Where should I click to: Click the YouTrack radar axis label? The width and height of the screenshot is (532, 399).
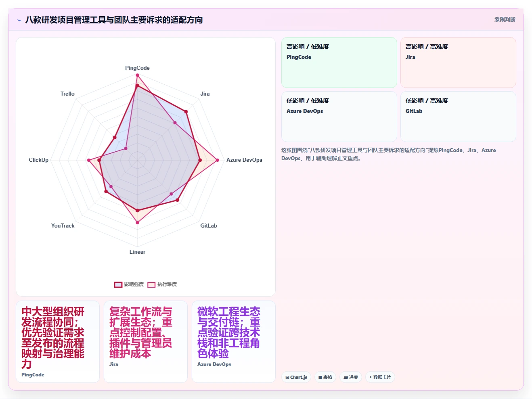click(x=63, y=226)
